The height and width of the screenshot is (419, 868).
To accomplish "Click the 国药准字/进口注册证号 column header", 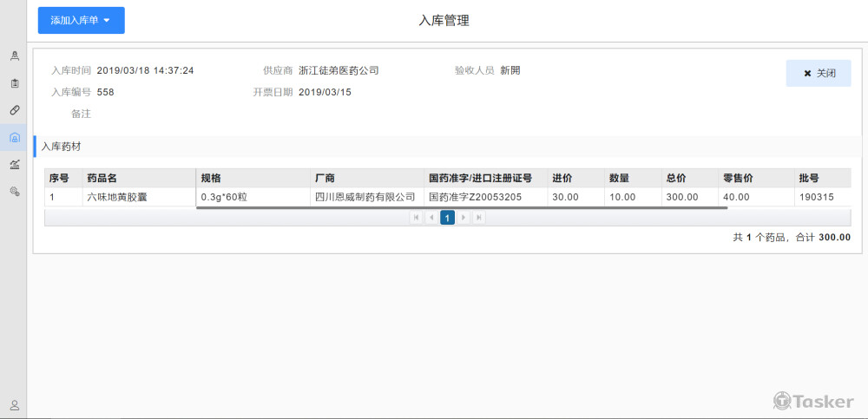I will point(486,178).
